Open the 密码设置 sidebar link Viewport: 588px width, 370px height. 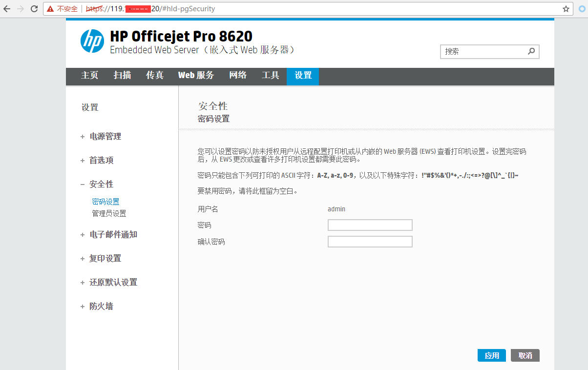tap(105, 202)
